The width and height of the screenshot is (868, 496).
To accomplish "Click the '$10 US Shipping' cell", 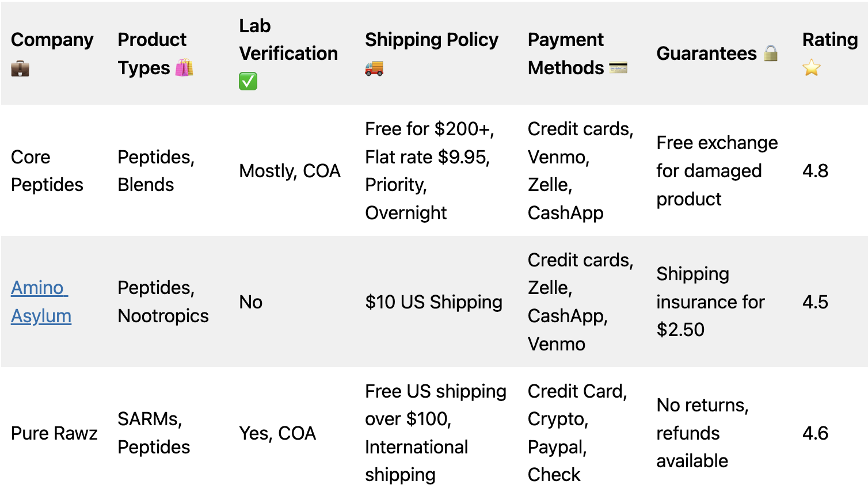I will (433, 302).
